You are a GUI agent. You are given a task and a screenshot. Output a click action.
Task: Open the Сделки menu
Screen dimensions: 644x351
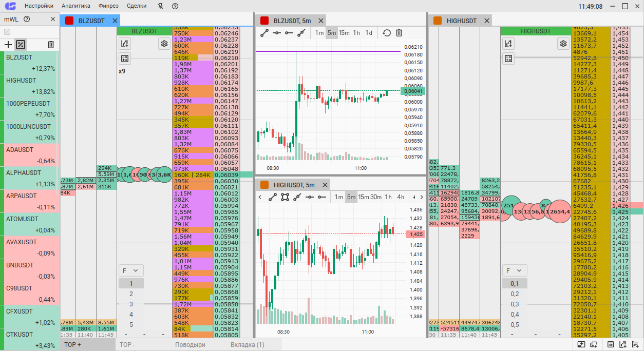137,6
